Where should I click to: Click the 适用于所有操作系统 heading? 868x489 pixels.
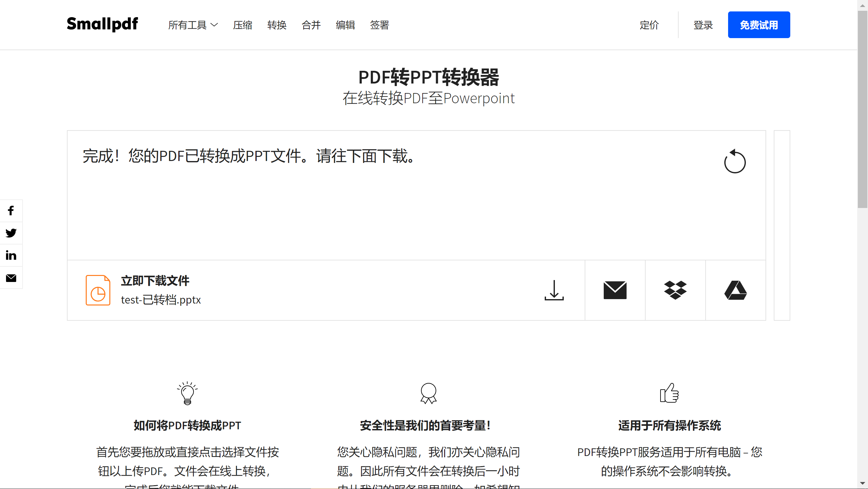tap(669, 425)
